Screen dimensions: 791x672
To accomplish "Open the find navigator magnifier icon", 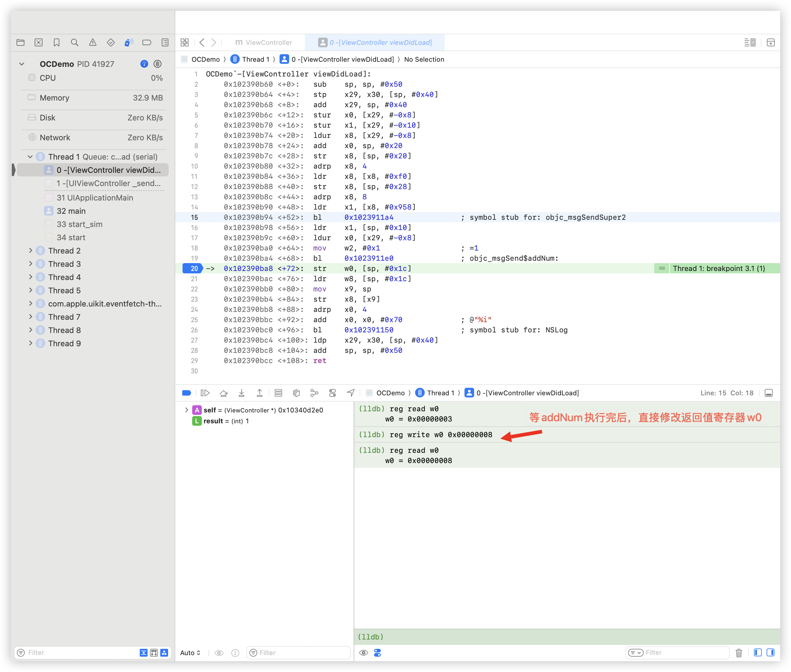I will tap(75, 43).
